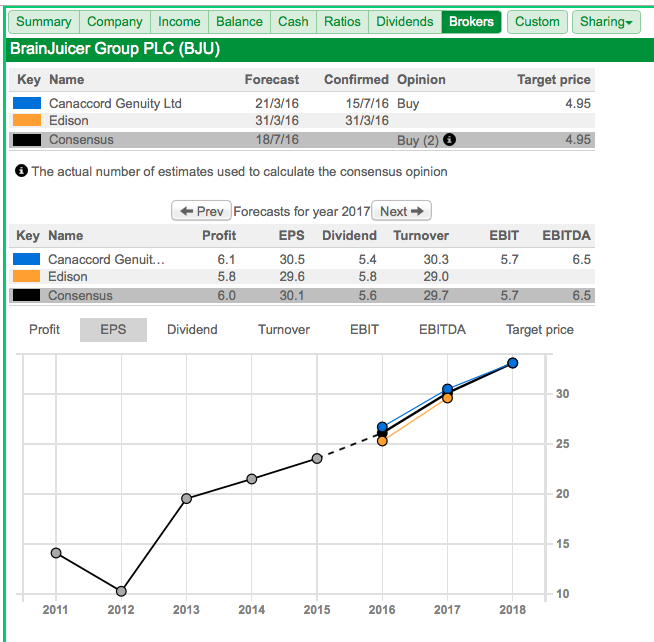Click Canaccord's turnover value 30.3
Screen dimensions: 654x642
(x=436, y=259)
